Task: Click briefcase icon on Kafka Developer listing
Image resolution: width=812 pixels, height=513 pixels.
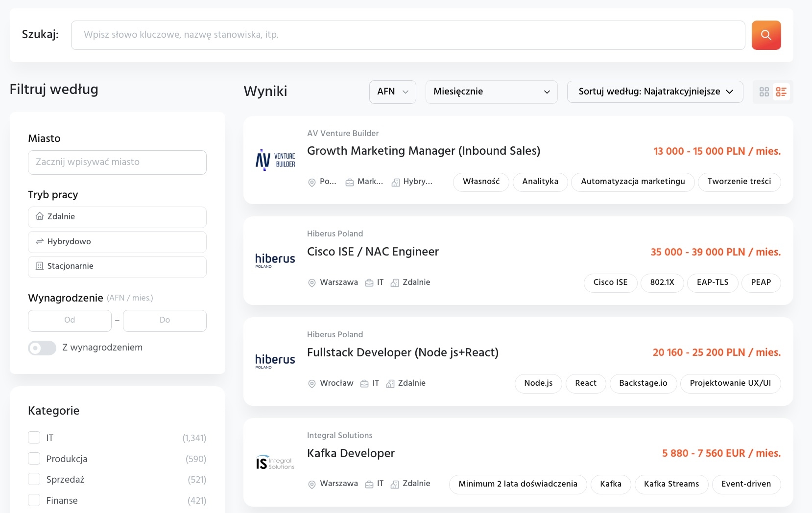Action: point(369,484)
